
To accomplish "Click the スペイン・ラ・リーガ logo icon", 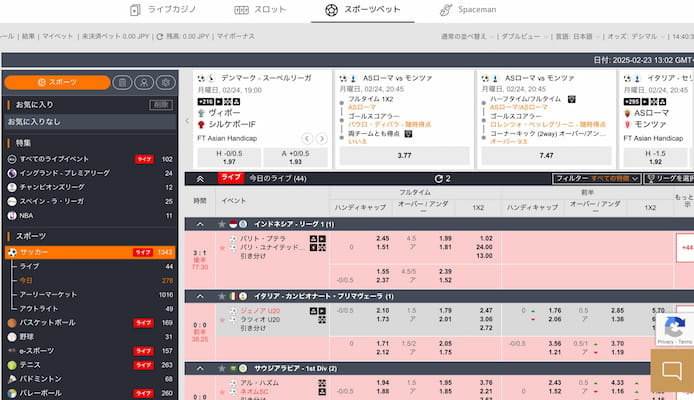I will 12,201.
